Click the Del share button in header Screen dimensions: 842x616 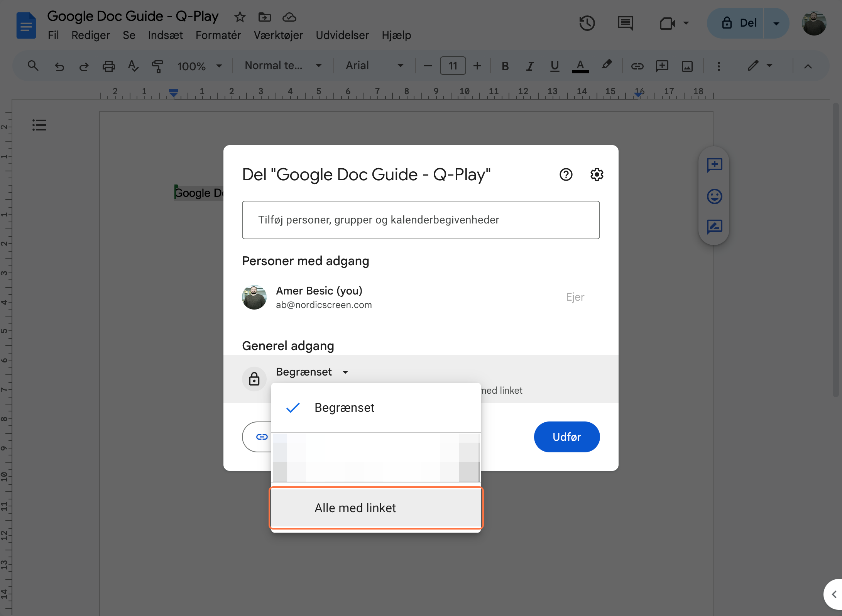click(735, 23)
